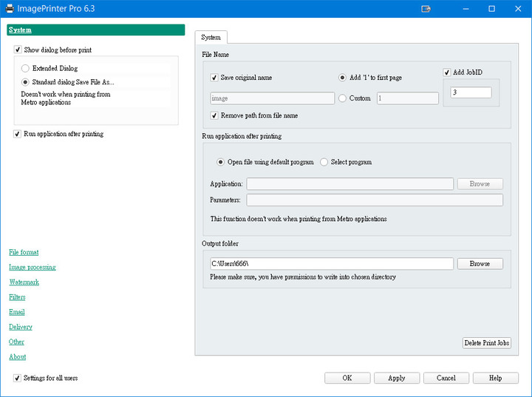Open the Email section
The image size is (532, 397).
[x=17, y=312]
